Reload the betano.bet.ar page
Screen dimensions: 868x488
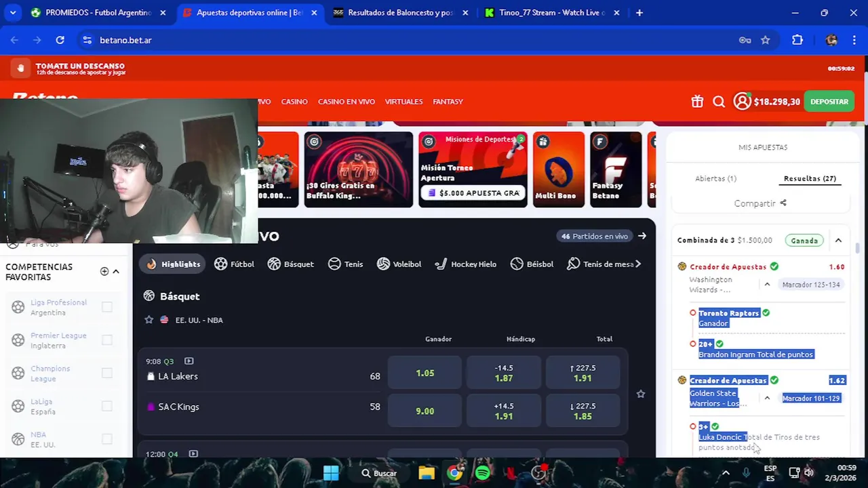pyautogui.click(x=60, y=40)
